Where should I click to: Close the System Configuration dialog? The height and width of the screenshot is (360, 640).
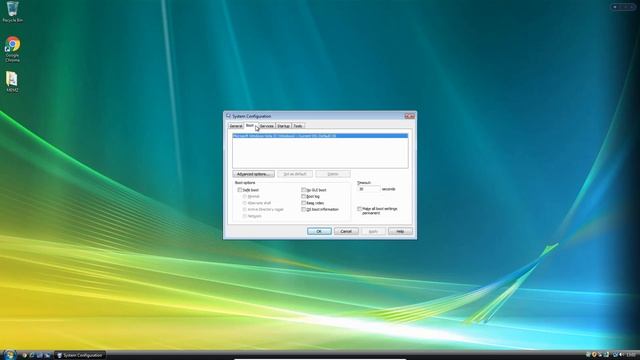tap(409, 116)
